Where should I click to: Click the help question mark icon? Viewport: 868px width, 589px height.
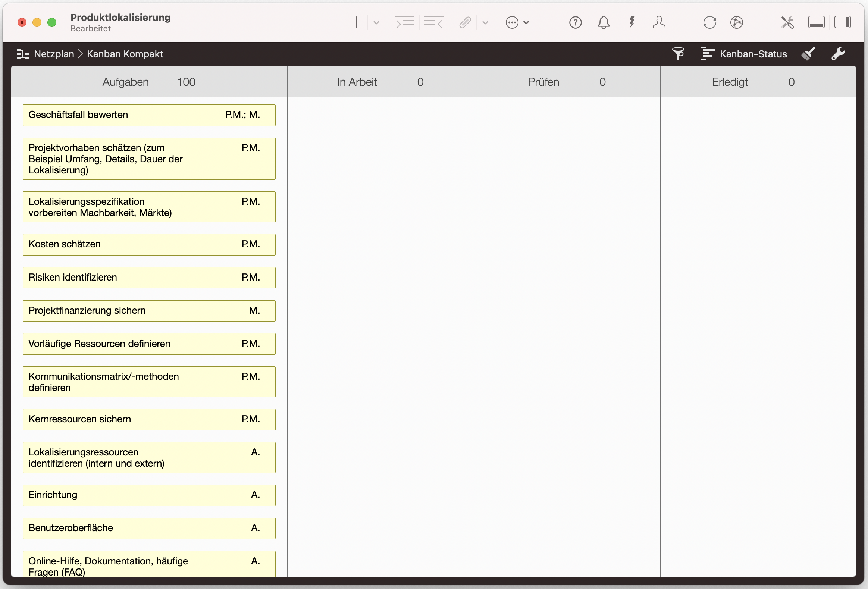click(x=575, y=22)
